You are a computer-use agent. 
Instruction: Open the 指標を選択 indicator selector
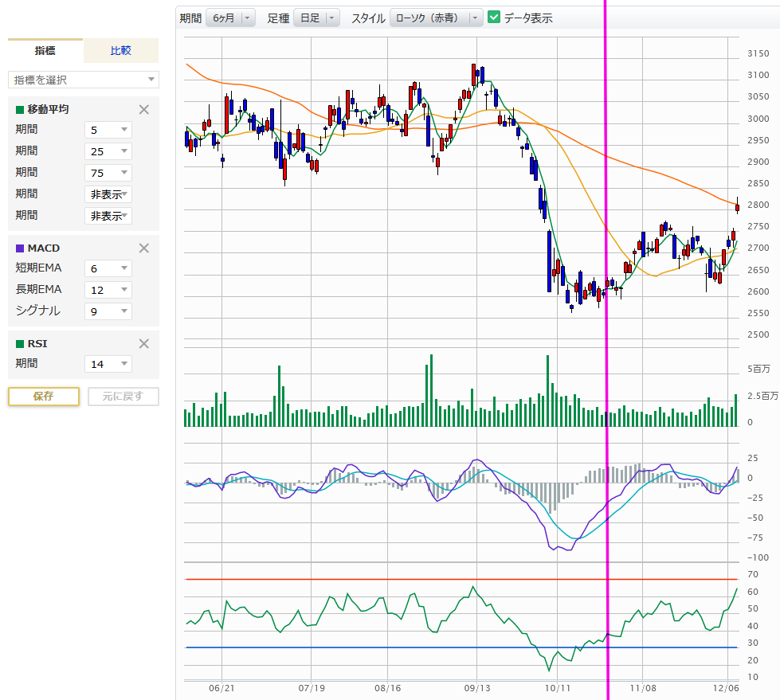[x=84, y=80]
